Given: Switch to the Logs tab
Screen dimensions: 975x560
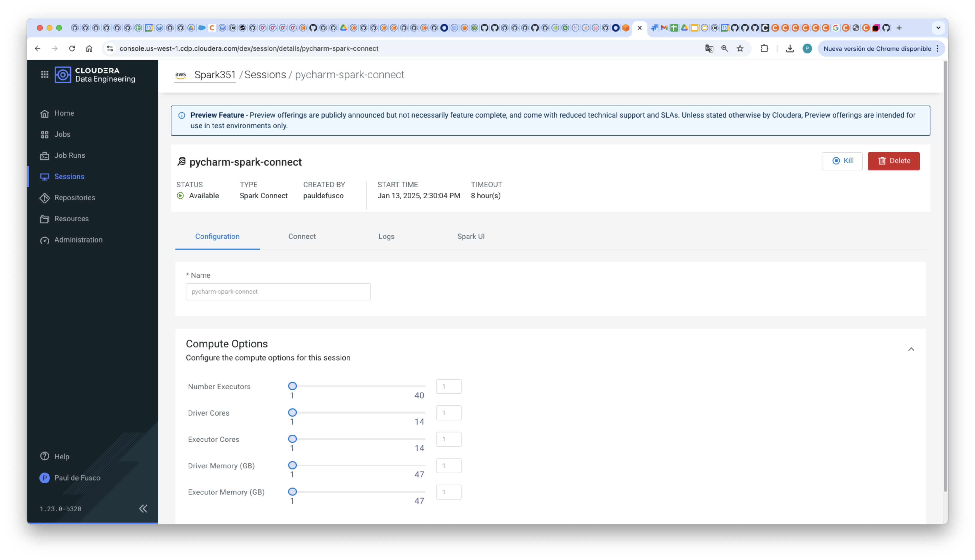Looking at the screenshot, I should pos(386,236).
